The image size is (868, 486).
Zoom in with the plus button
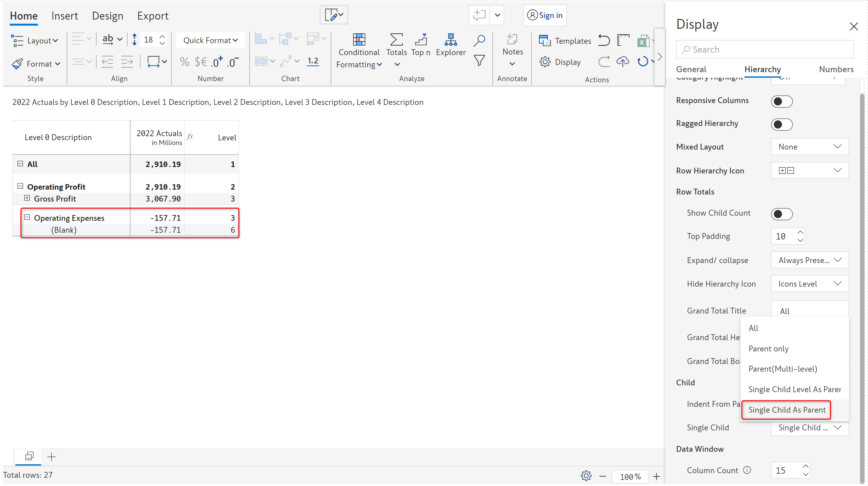pos(656,476)
